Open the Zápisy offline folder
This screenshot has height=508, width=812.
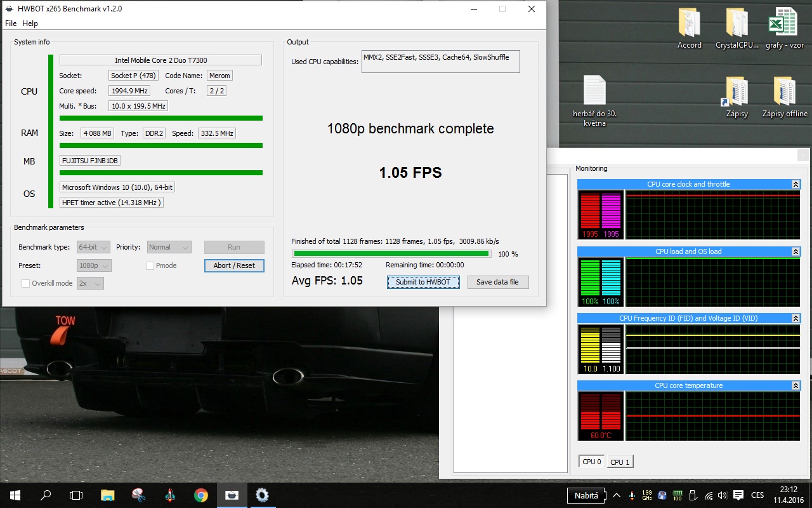click(785, 97)
